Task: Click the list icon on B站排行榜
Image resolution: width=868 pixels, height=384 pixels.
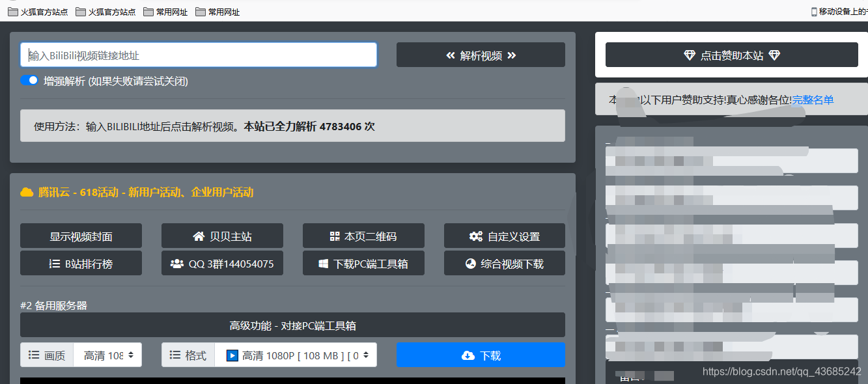Action: point(55,264)
